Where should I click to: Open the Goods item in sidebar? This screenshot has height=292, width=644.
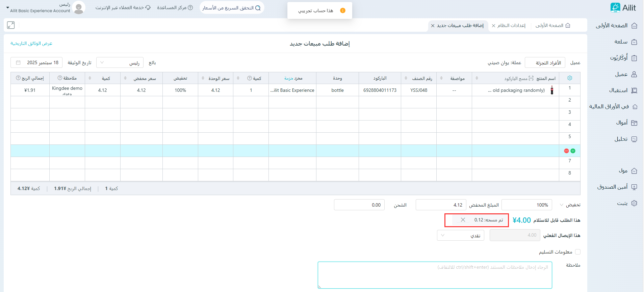pyautogui.click(x=625, y=42)
